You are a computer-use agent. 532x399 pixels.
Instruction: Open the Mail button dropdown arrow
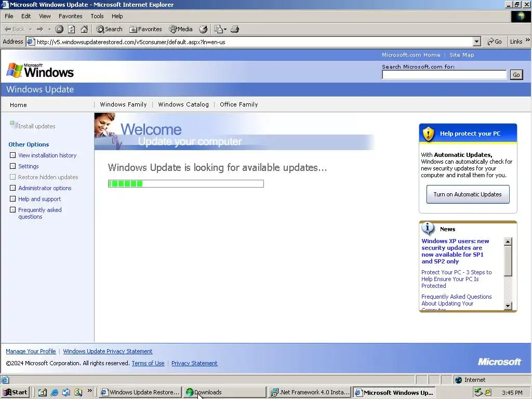tap(225, 29)
